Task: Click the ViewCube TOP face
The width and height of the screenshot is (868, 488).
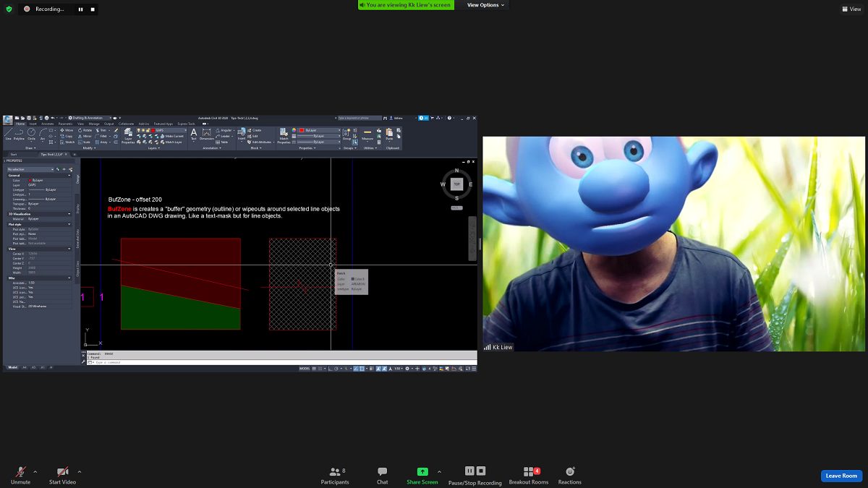Action: [456, 184]
